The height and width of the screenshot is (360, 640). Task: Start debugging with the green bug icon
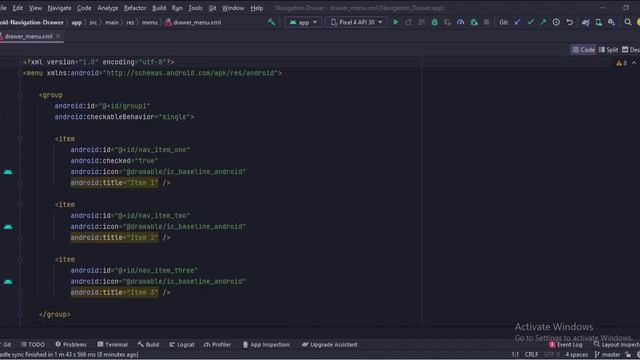point(435,22)
